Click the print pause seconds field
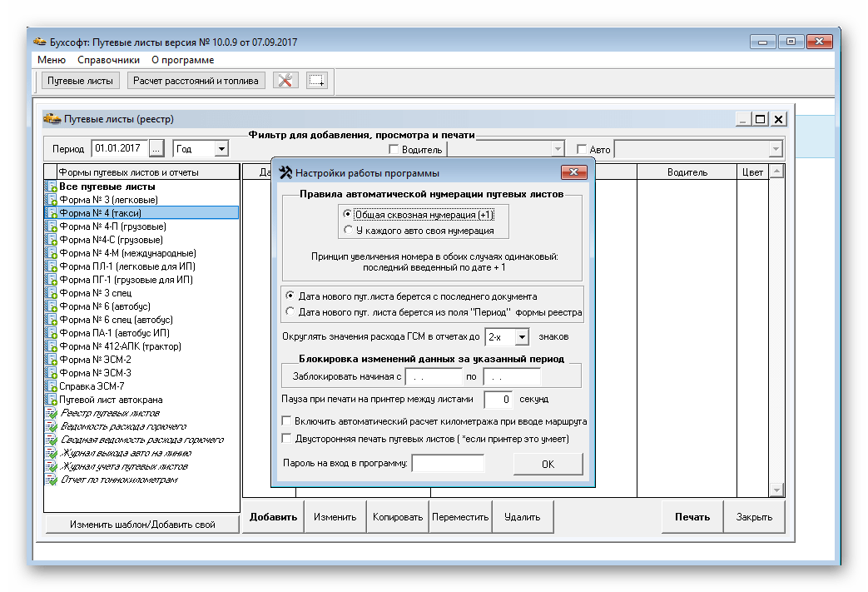 pos(498,400)
